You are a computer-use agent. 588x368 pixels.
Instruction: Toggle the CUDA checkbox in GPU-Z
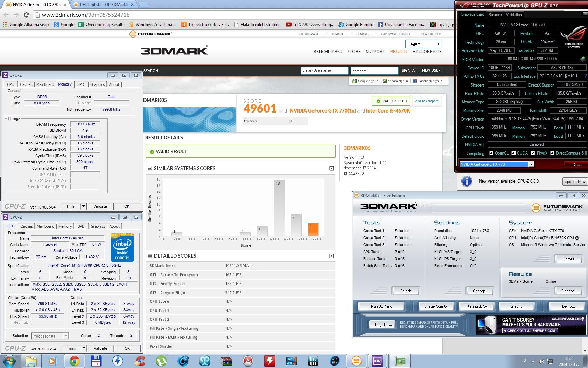[513, 153]
